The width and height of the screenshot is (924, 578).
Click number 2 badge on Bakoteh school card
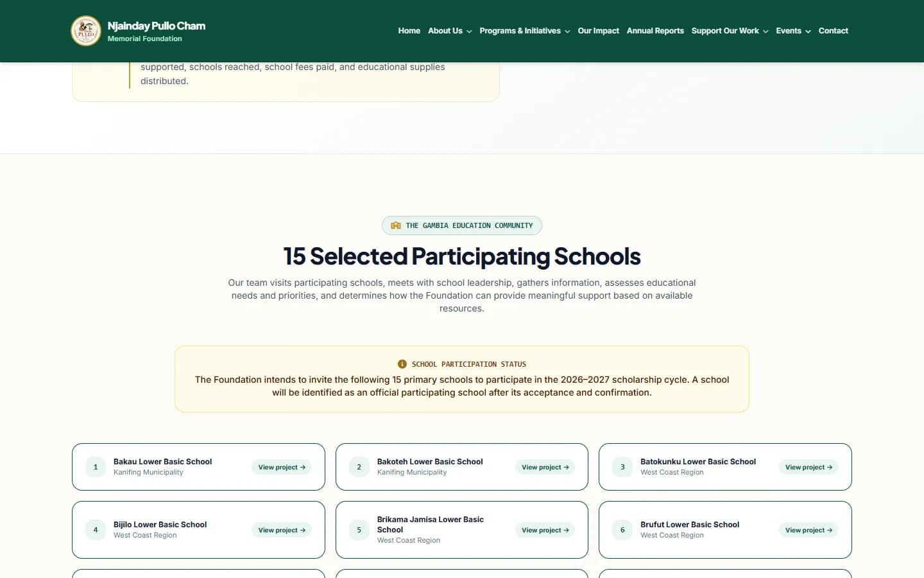click(x=359, y=467)
